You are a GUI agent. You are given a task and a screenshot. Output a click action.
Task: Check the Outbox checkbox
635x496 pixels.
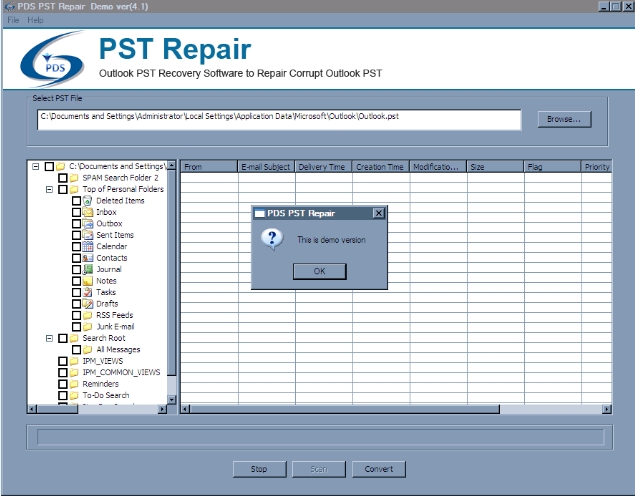[76, 224]
